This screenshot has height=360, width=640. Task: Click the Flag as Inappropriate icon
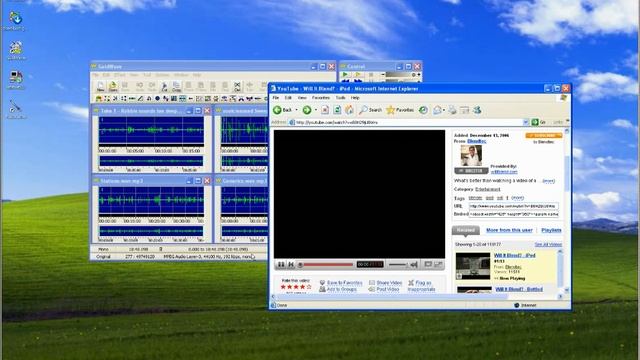click(x=411, y=282)
